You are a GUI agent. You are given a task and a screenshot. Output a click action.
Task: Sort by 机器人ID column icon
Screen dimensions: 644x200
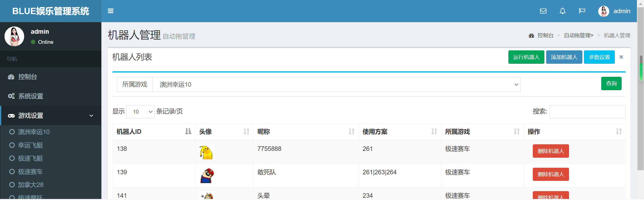click(188, 131)
